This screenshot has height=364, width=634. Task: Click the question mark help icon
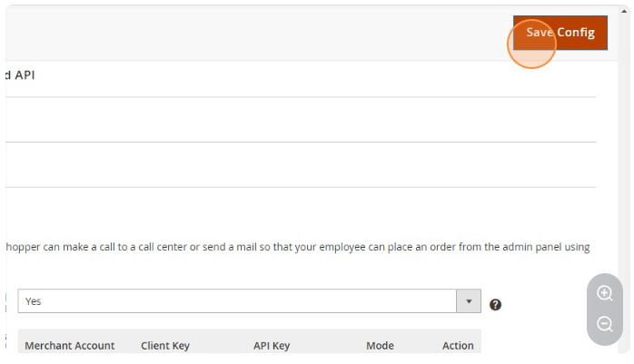click(495, 305)
